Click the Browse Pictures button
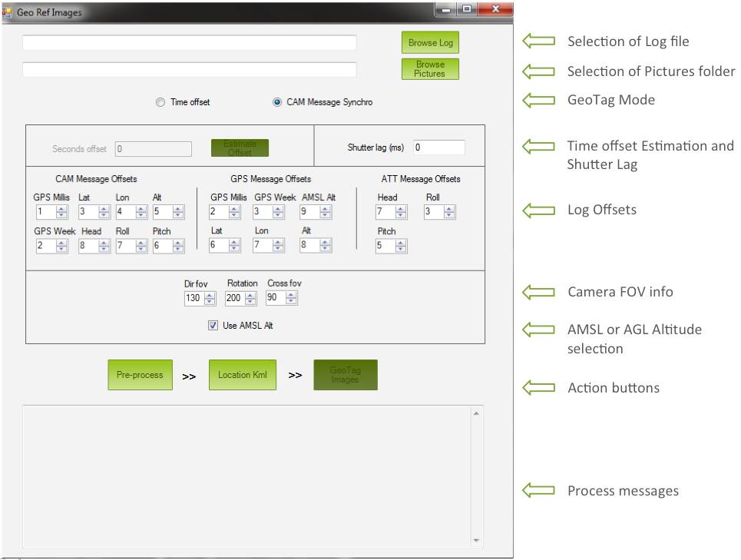This screenshot has width=741, height=560. tap(430, 69)
